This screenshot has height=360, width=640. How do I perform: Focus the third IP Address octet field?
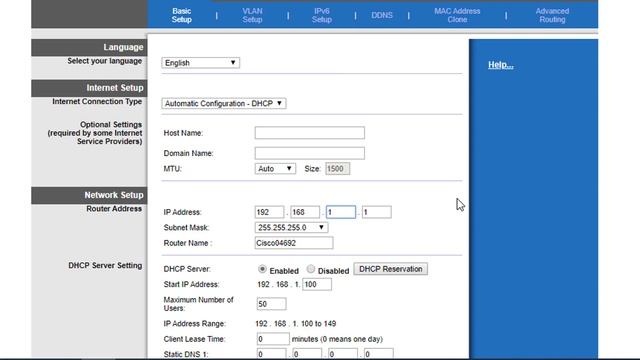(x=341, y=212)
